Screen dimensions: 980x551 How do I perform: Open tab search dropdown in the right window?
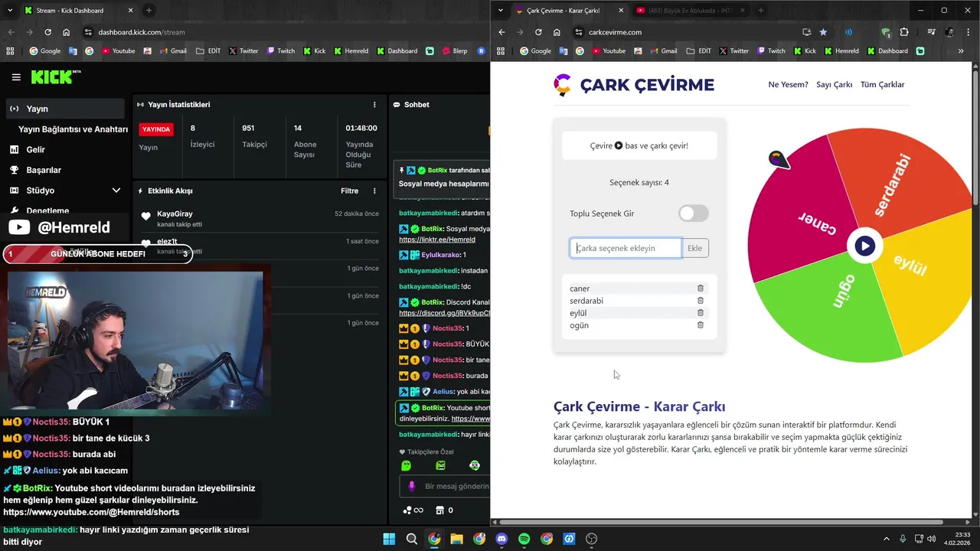point(501,11)
